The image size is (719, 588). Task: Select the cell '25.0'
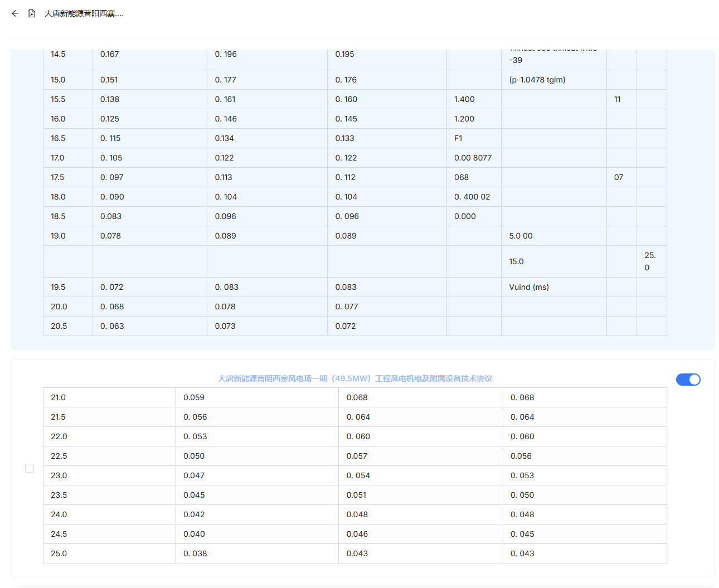(x=109, y=553)
